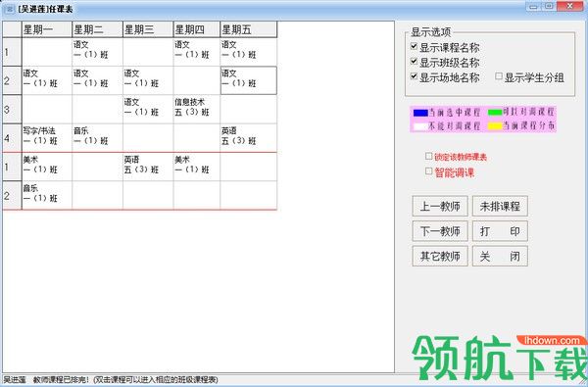Select afternoon period 2 row header
This screenshot has width=588, height=387.
(13, 195)
